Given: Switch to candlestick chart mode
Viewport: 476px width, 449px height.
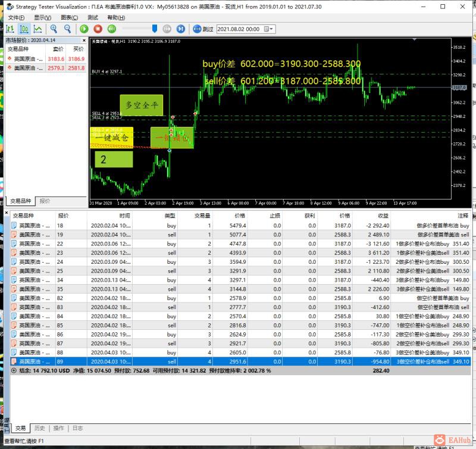Looking at the screenshot, I should (24, 29).
